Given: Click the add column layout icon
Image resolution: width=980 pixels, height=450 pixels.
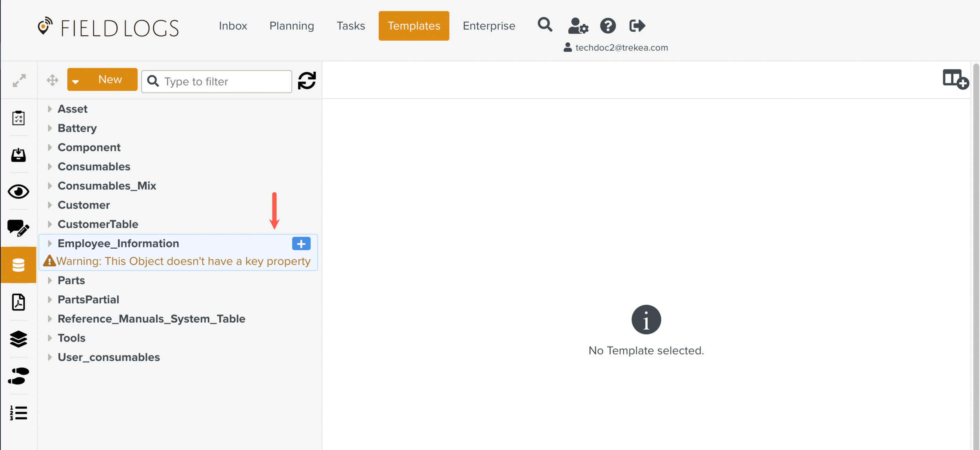Looking at the screenshot, I should [x=955, y=80].
